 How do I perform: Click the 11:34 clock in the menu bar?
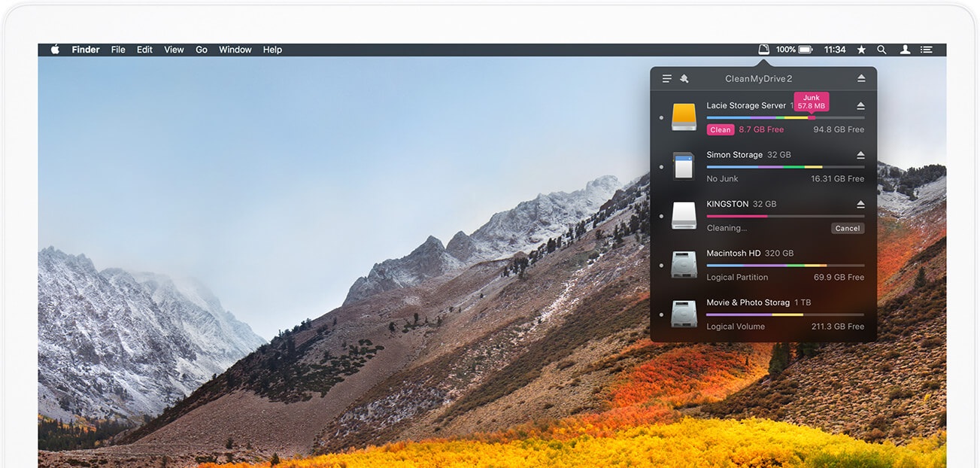click(x=835, y=50)
